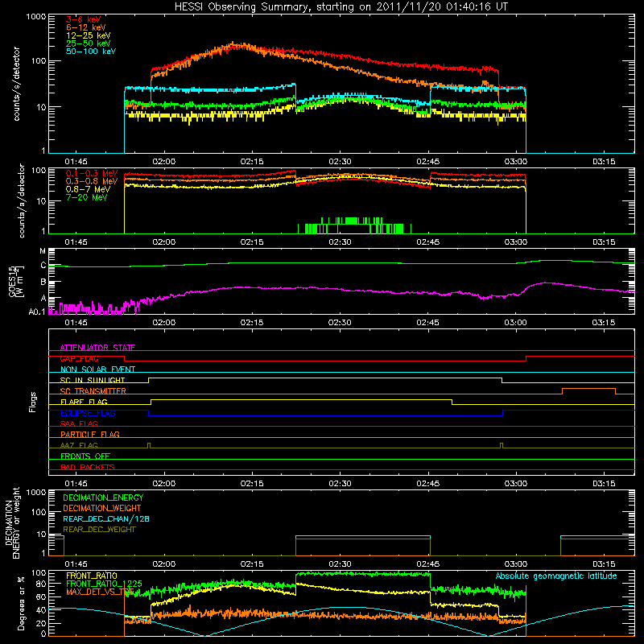This screenshot has height=644, width=644.
Task: Click the HESSI Observing Summary title
Action: tap(341, 7)
